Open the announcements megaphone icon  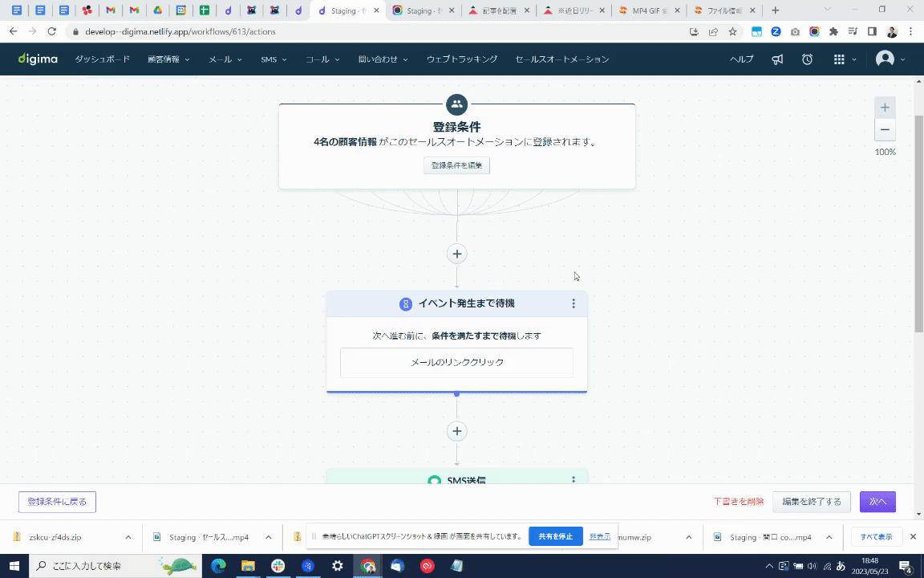tap(777, 59)
